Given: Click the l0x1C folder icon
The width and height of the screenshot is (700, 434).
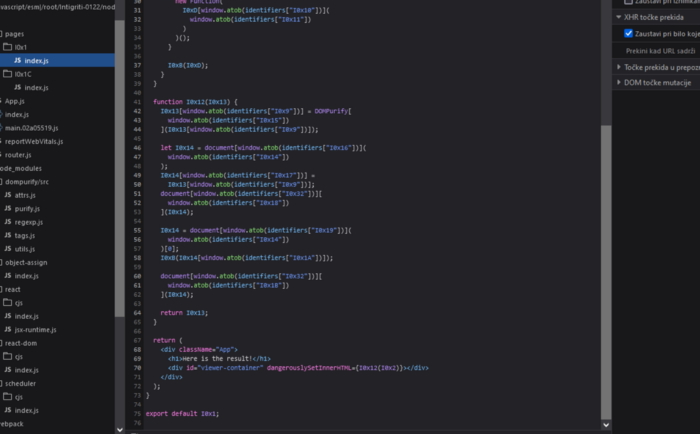Looking at the screenshot, I should click(7, 74).
